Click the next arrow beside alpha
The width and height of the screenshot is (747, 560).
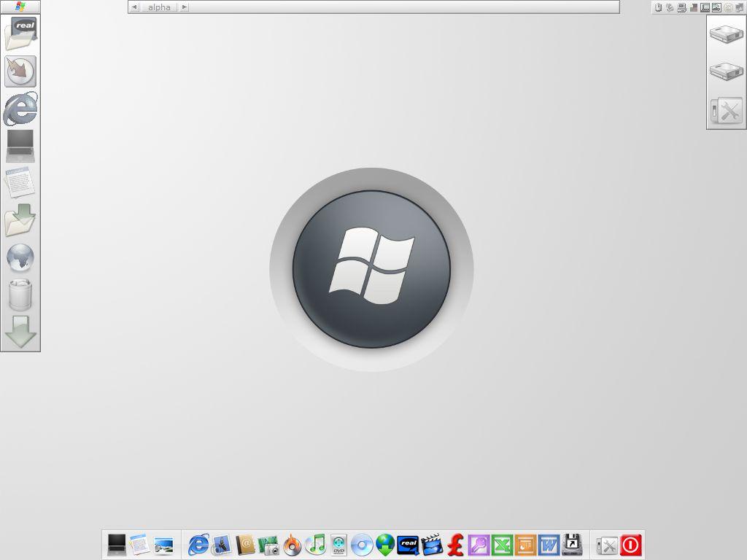point(185,7)
